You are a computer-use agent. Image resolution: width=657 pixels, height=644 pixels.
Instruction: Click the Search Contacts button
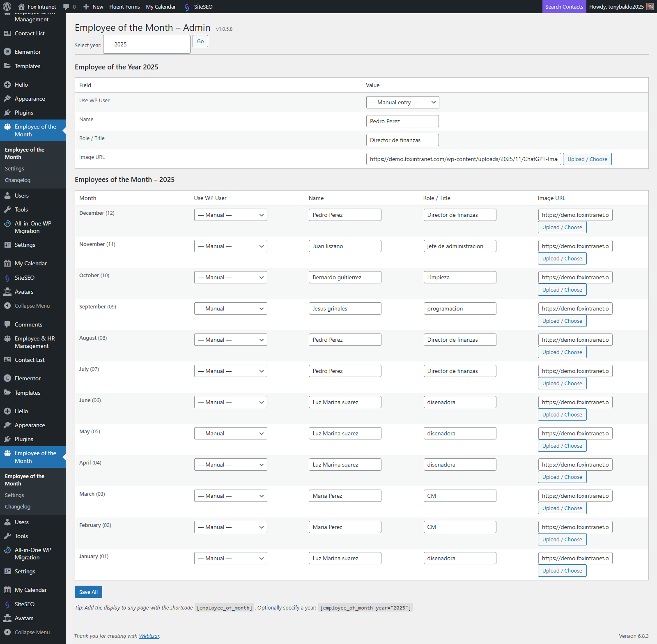pyautogui.click(x=564, y=7)
